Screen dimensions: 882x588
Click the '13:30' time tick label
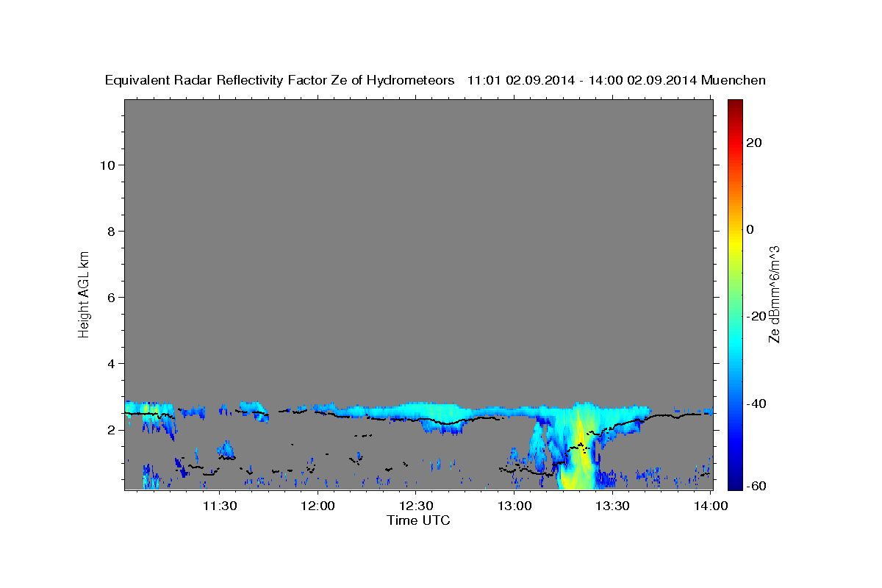[612, 506]
